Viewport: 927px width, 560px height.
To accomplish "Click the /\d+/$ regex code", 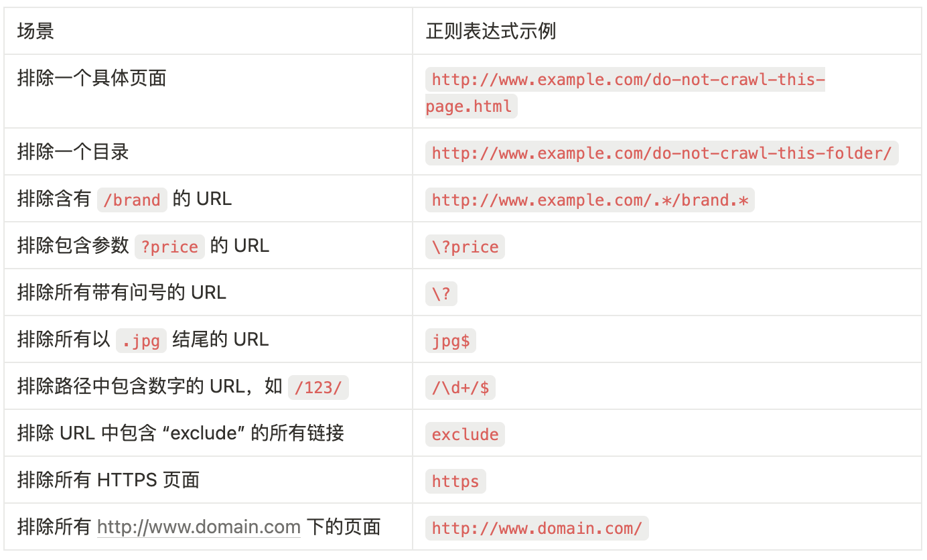I will (x=460, y=387).
